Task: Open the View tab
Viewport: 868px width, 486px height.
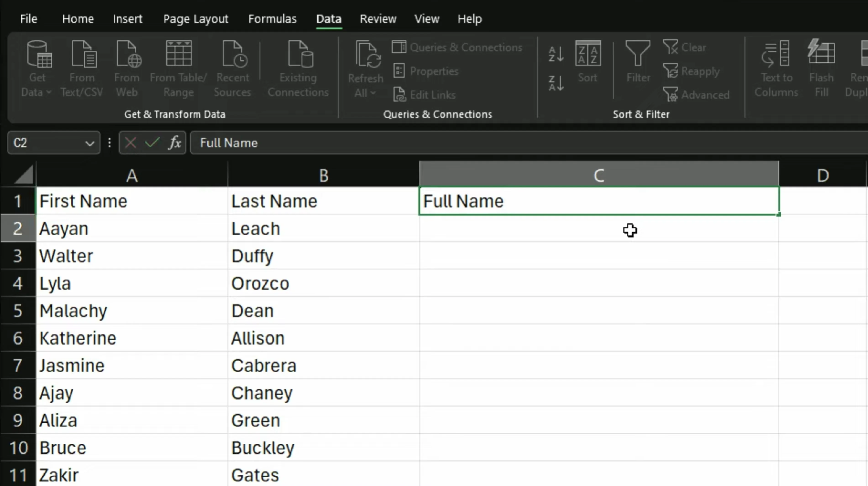Action: [x=427, y=19]
